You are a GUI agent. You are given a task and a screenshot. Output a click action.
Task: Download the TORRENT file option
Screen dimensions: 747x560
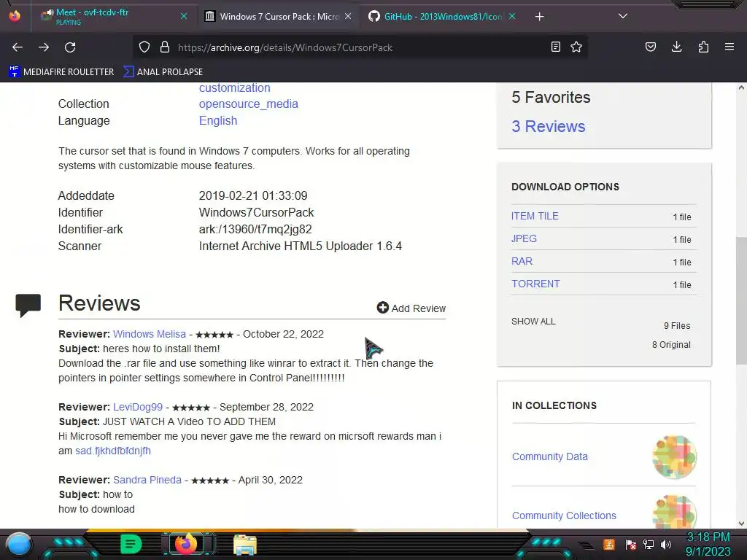coord(535,284)
